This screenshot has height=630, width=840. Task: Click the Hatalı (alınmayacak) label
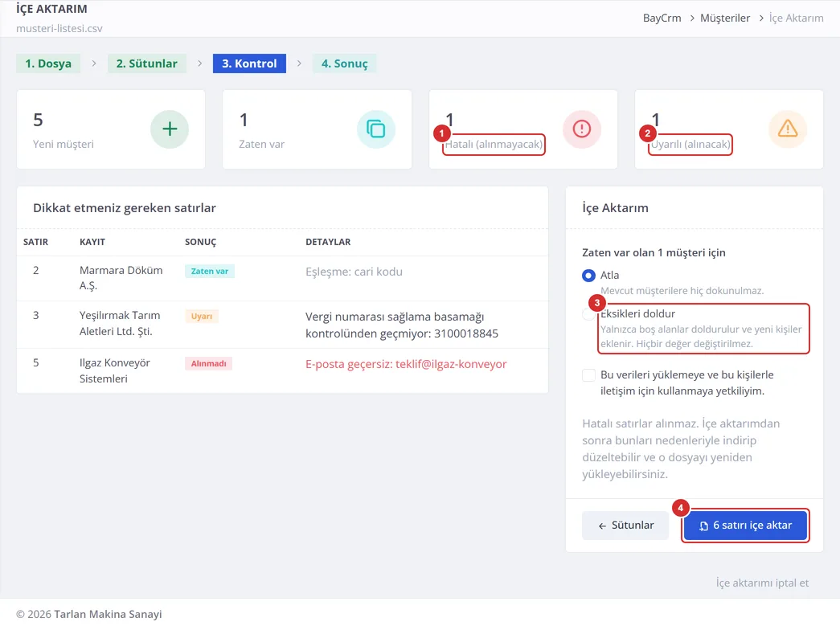(494, 144)
